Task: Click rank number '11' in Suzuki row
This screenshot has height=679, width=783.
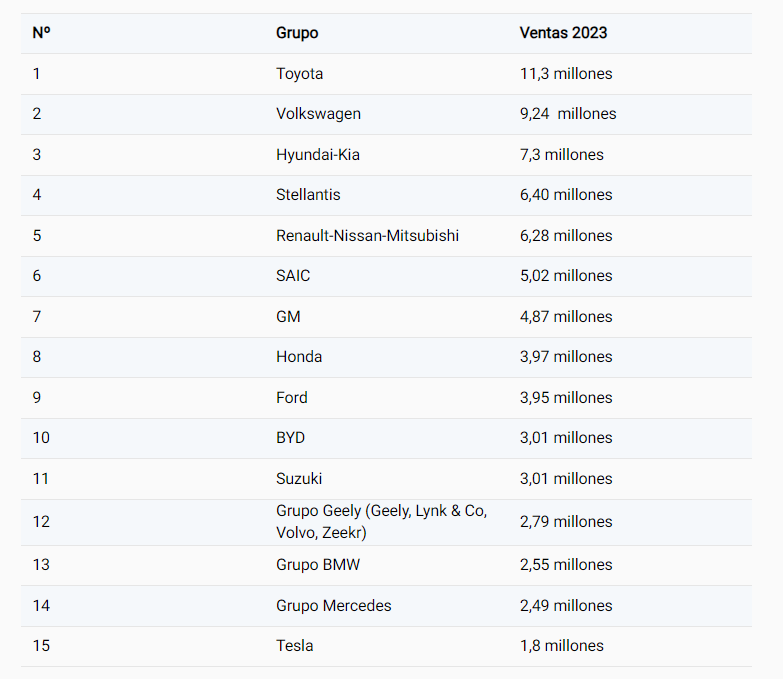Action: pyautogui.click(x=41, y=478)
